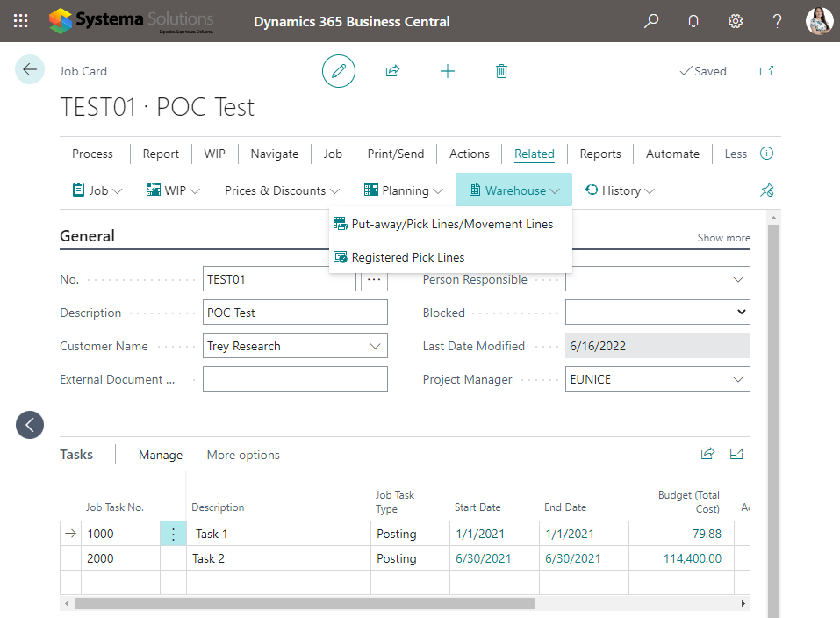This screenshot has width=840, height=618.
Task: Click the pencil edit icon
Action: pyautogui.click(x=339, y=71)
